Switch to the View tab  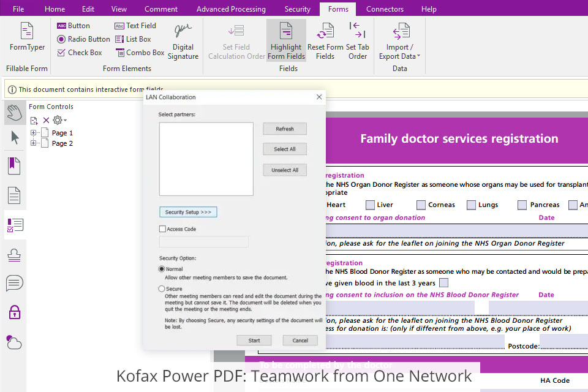[x=119, y=9]
